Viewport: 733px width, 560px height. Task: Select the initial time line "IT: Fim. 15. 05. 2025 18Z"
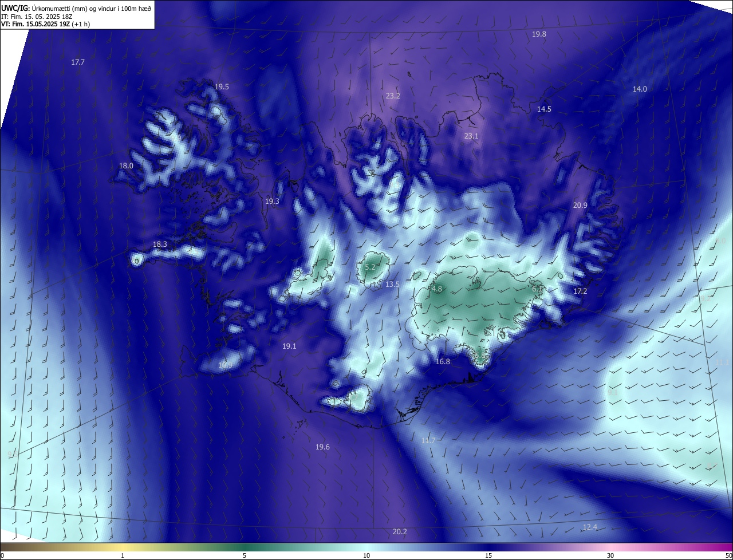36,17
